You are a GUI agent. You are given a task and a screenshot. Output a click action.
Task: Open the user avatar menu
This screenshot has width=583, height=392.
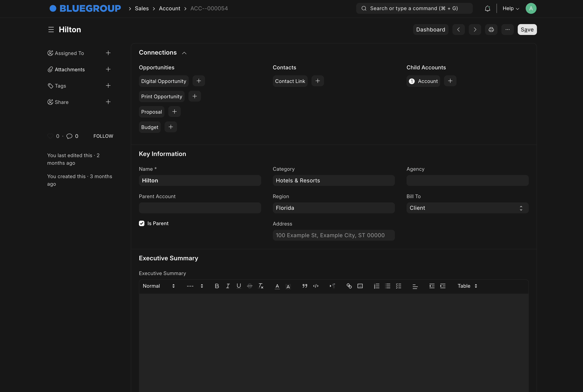531,9
